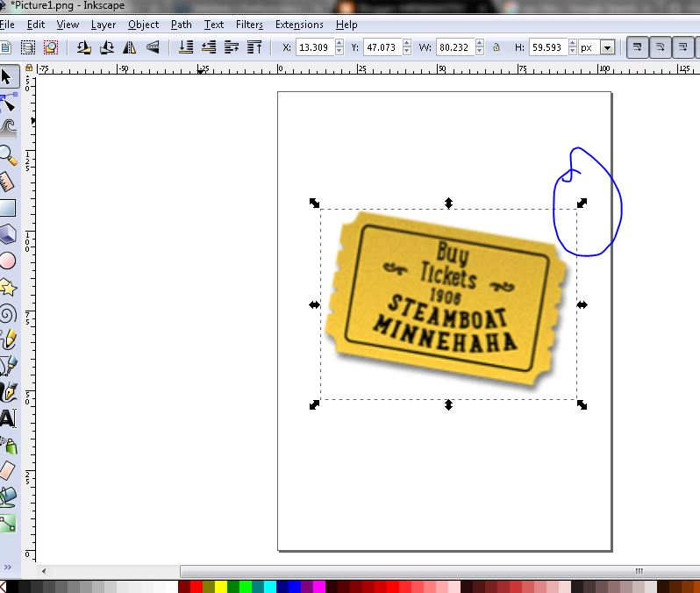Rotate selection 90° clockwise
700x593 pixels.
pyautogui.click(x=107, y=47)
